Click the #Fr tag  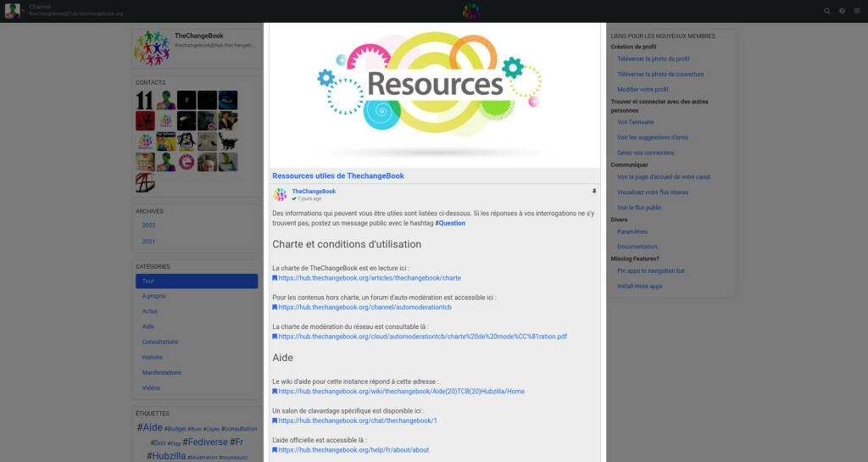tap(236, 443)
